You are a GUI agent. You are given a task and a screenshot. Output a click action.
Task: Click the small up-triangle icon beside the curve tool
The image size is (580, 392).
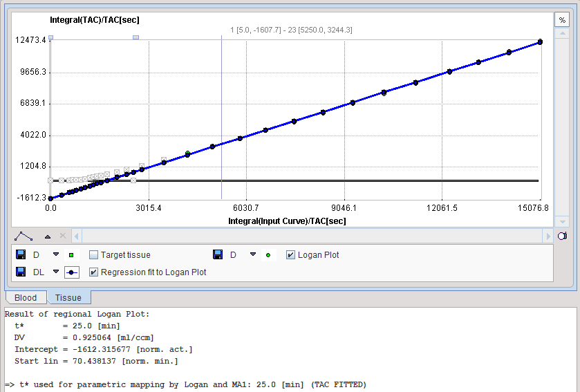click(x=48, y=236)
